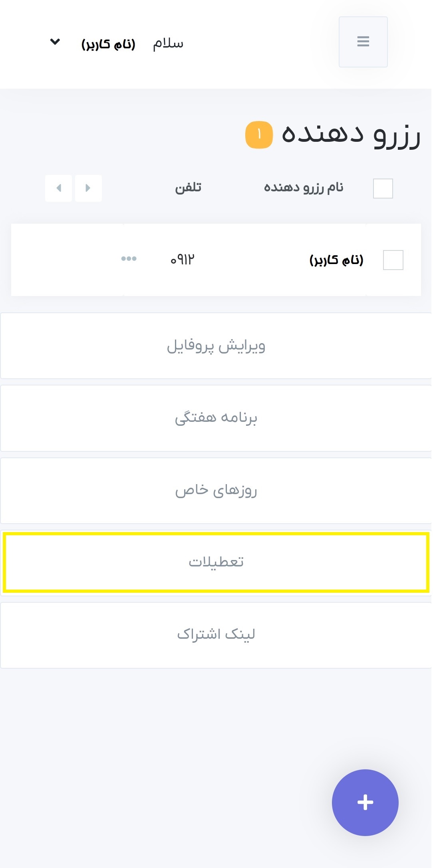Screen dimensions: 433x868
Task: Click the orange count badge
Action: click(x=259, y=135)
